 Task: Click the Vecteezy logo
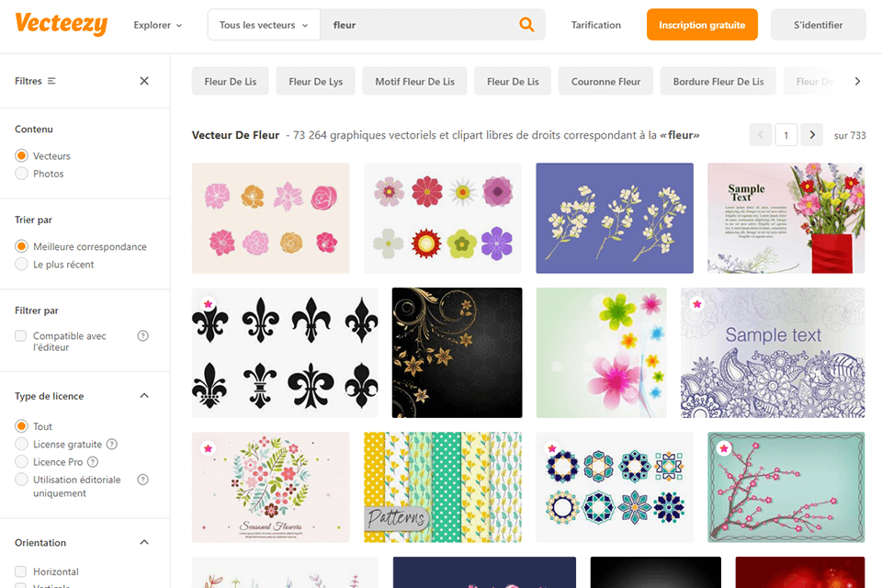pos(61,25)
